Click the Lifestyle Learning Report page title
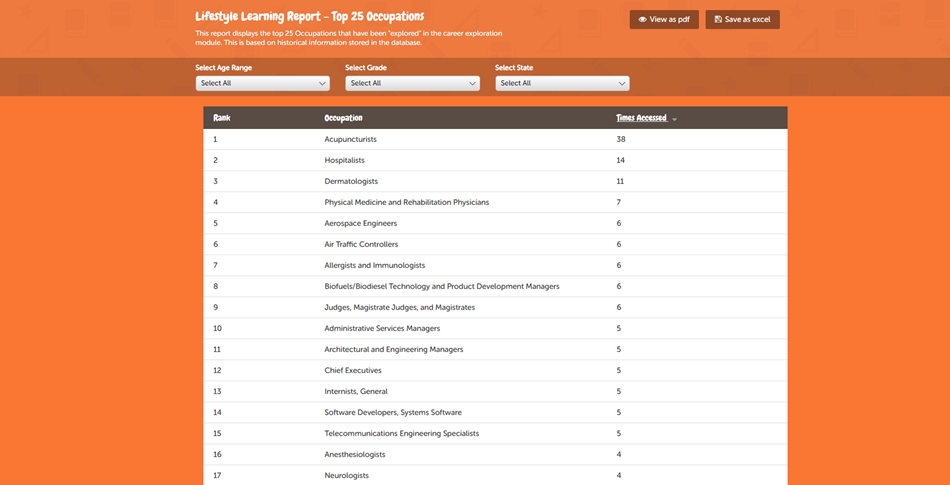 (309, 16)
